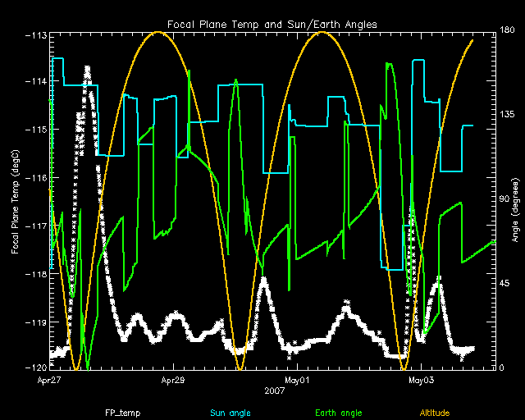Click the 2007 year label below axis
The width and height of the screenshot is (525, 420).
(x=276, y=391)
